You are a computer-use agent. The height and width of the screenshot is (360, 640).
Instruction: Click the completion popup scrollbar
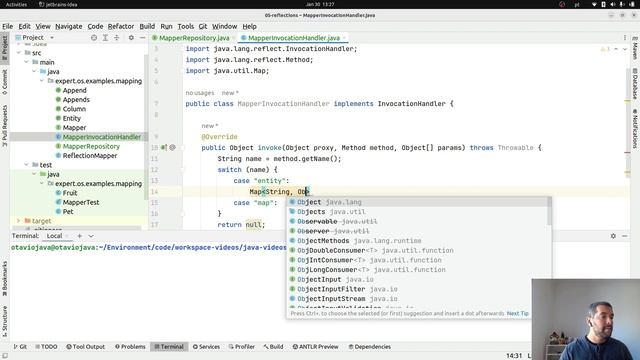(x=549, y=211)
